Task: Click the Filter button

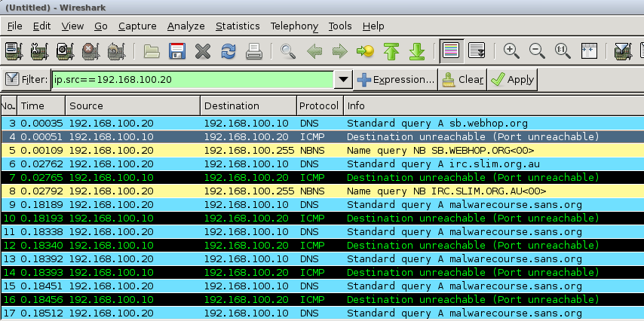Action: point(26,80)
